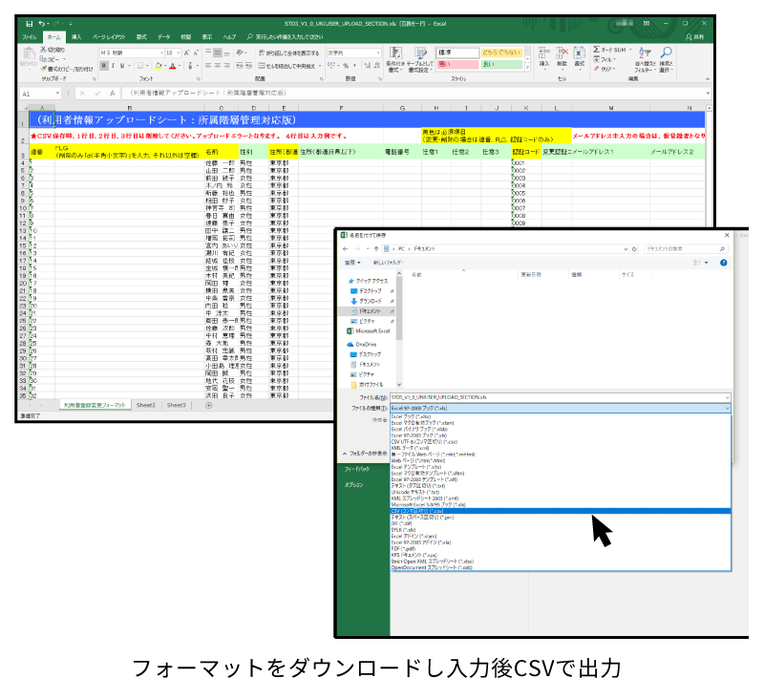Select the Bold formatting icon
The image size is (764, 700).
103,65
